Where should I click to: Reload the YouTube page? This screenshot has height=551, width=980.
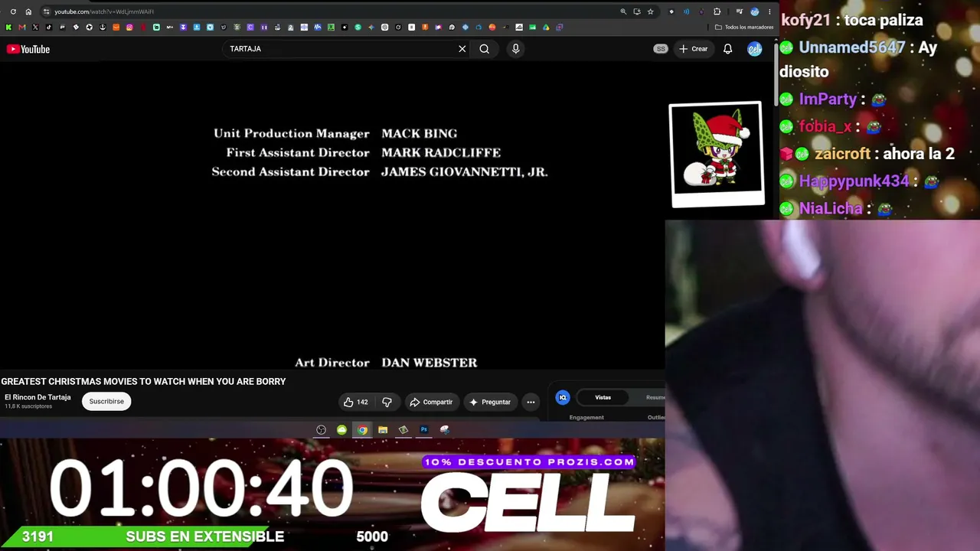pyautogui.click(x=13, y=11)
